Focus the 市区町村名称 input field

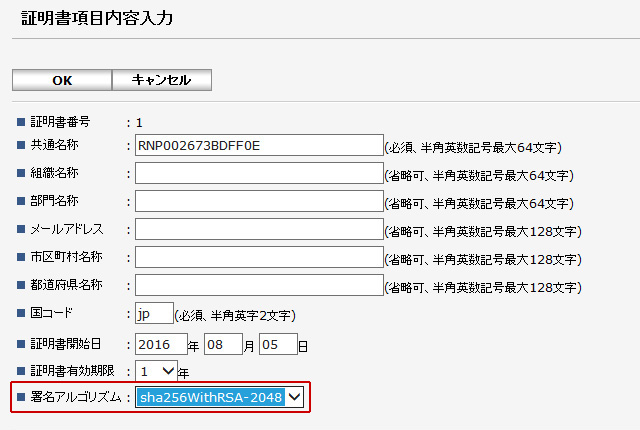point(259,258)
